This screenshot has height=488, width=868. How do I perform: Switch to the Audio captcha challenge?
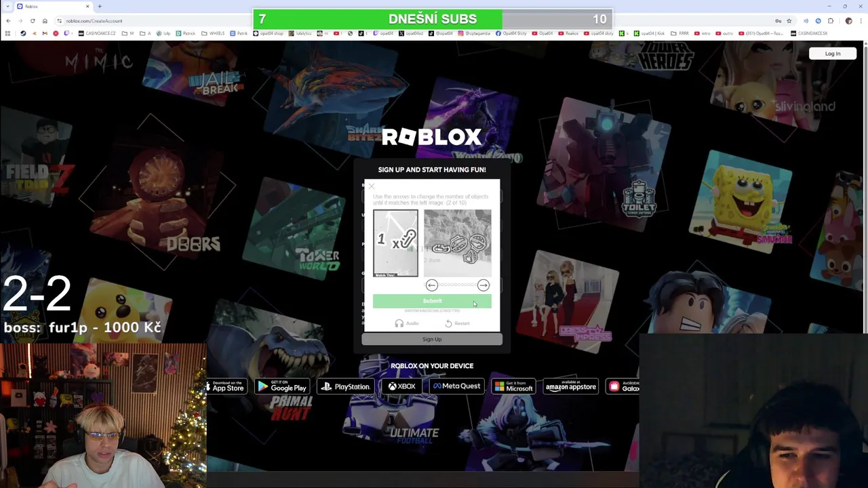pos(407,323)
